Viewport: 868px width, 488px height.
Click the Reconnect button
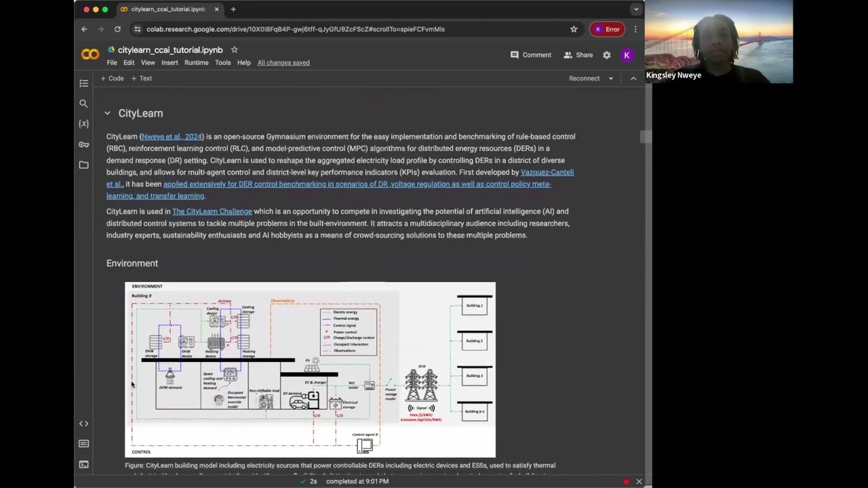[585, 79]
